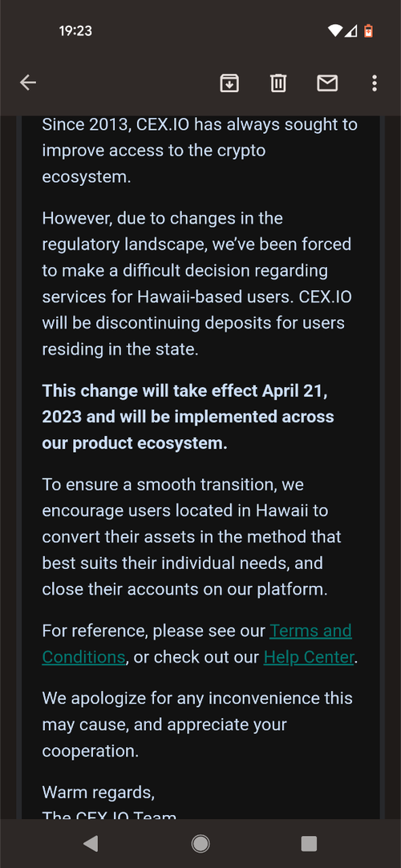
Task: Tap the Android back navigation button
Action: click(x=91, y=843)
